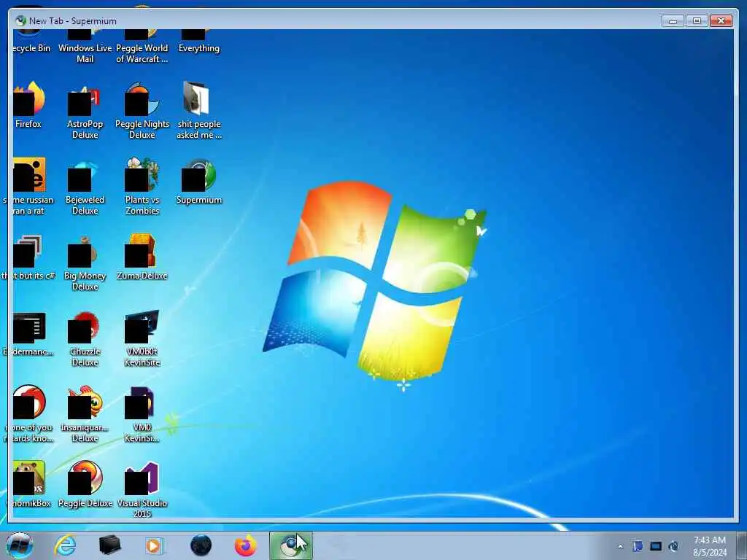The image size is (747, 560).
Task: Open Windows Media Player from taskbar
Action: 154,545
